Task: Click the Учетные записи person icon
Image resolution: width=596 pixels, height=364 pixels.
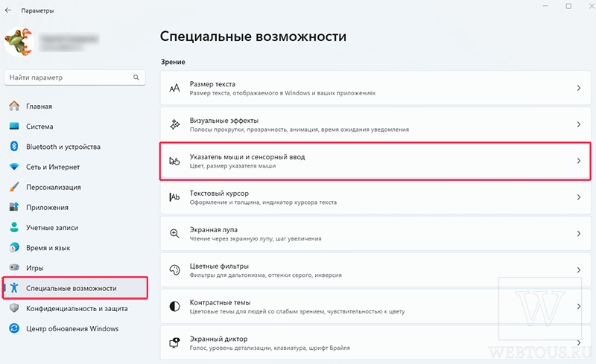Action: point(14,227)
